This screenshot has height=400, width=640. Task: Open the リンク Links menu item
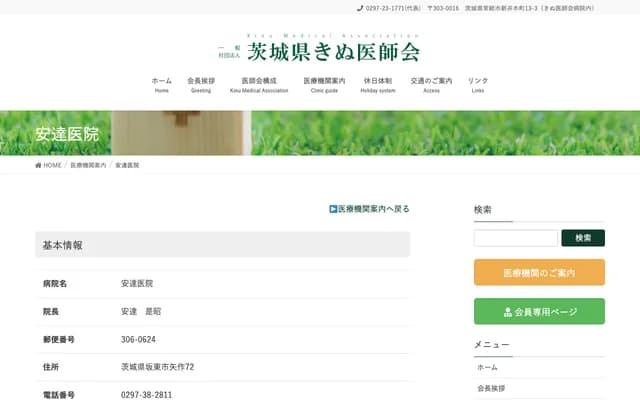pyautogui.click(x=478, y=85)
